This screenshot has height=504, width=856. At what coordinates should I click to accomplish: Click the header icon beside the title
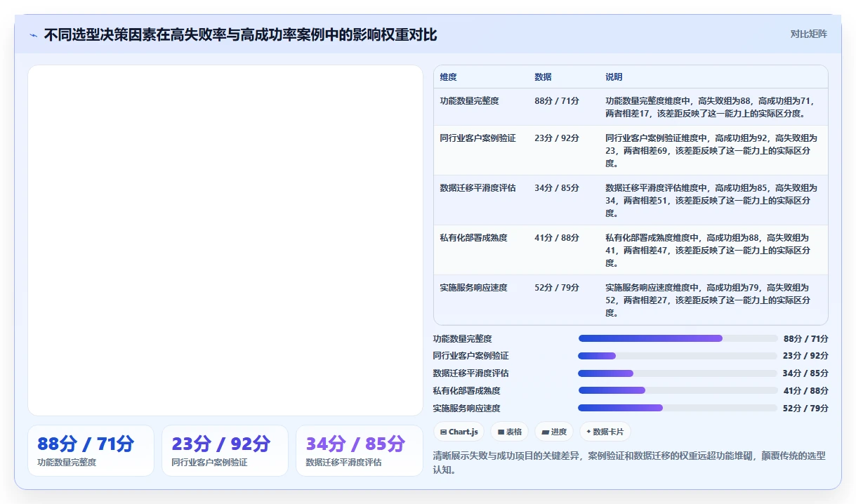click(33, 35)
